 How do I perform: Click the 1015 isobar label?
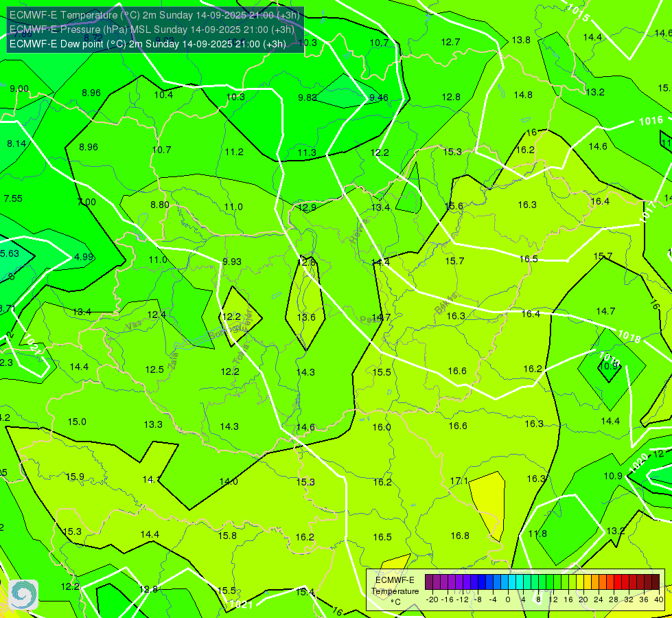(579, 12)
